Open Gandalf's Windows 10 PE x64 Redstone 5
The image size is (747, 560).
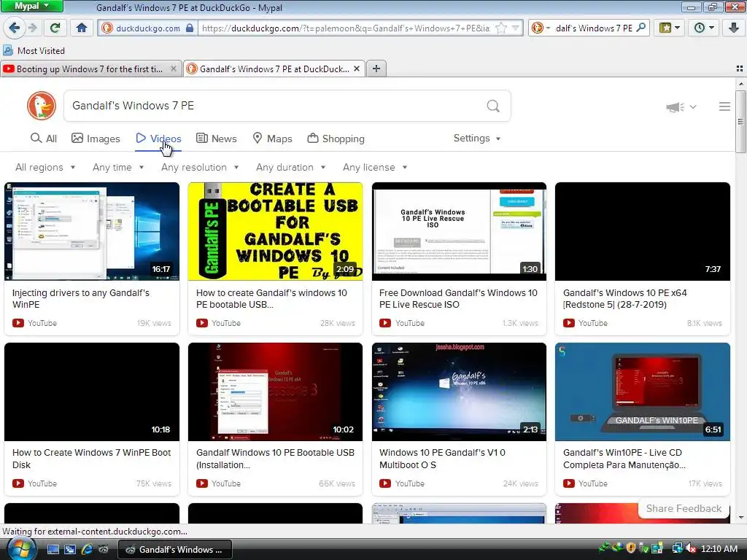coord(624,298)
